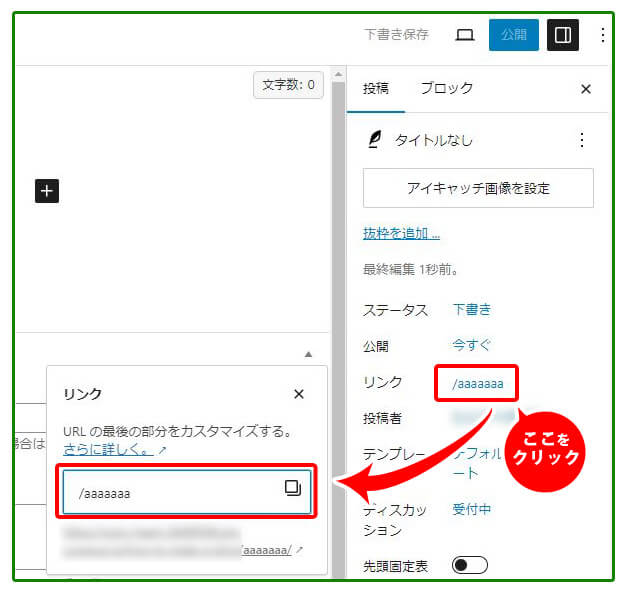Click the 最終編集 1秒前 text
Image resolution: width=627 pixels, height=593 pixels.
[411, 270]
